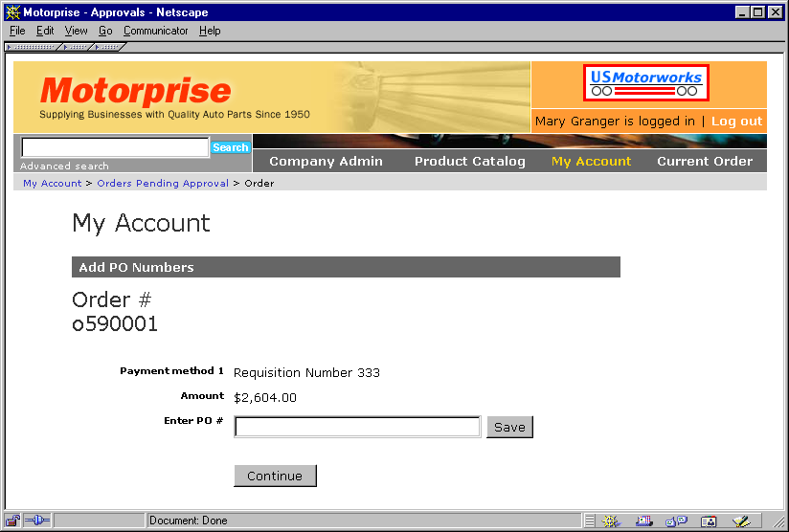Click the Add PO Numbers header bar
This screenshot has width=789, height=532.
tap(347, 267)
